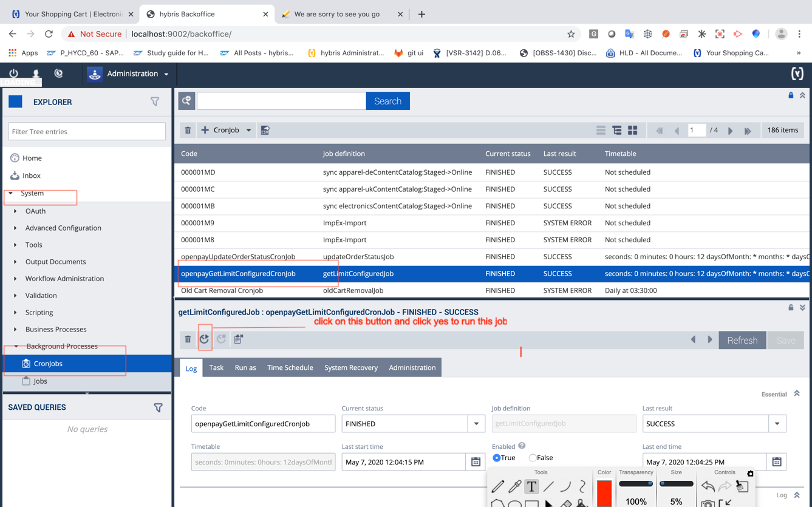812x507 pixels.
Task: Switch to the Time Schedule tab
Action: point(290,367)
